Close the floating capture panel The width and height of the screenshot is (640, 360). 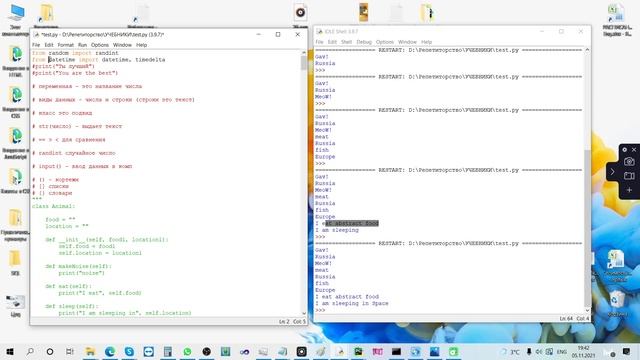pos(634,150)
